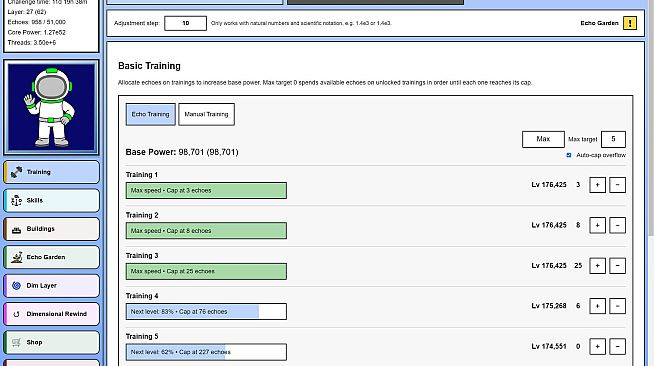This screenshot has width=654, height=366.
Task: Click the Base Power 98,701 value
Action: pos(208,152)
